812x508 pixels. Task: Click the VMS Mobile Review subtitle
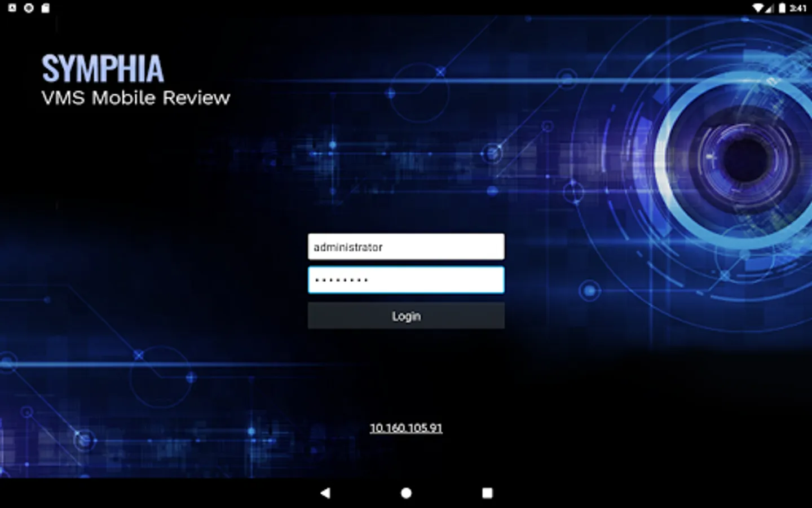pyautogui.click(x=136, y=98)
